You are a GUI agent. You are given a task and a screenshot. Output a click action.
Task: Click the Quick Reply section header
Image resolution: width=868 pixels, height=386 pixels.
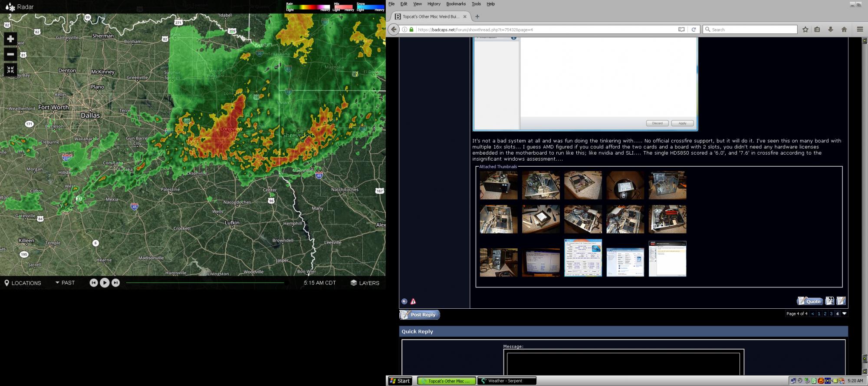click(624, 331)
